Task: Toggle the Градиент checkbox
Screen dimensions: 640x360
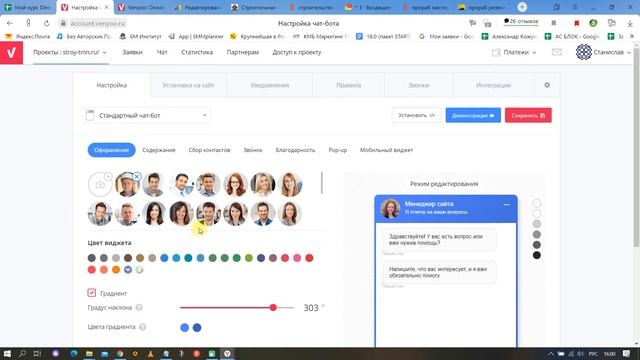Action: tap(91, 293)
